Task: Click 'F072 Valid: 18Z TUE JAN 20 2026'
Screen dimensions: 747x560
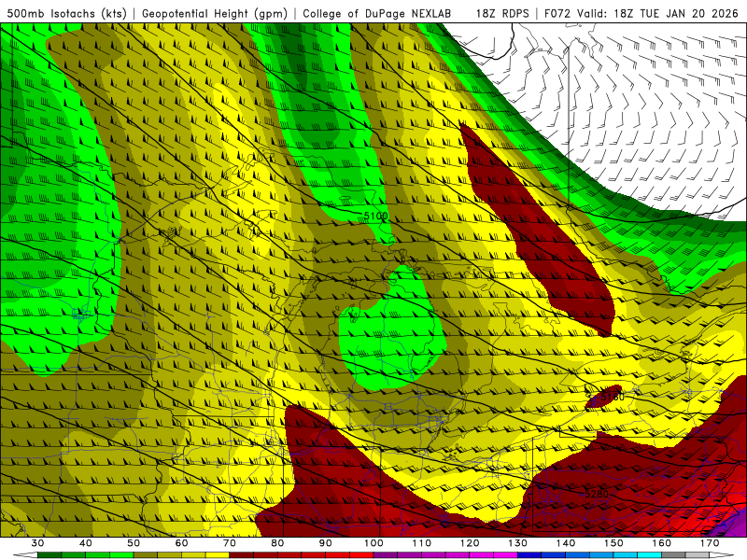Action: pyautogui.click(x=641, y=13)
